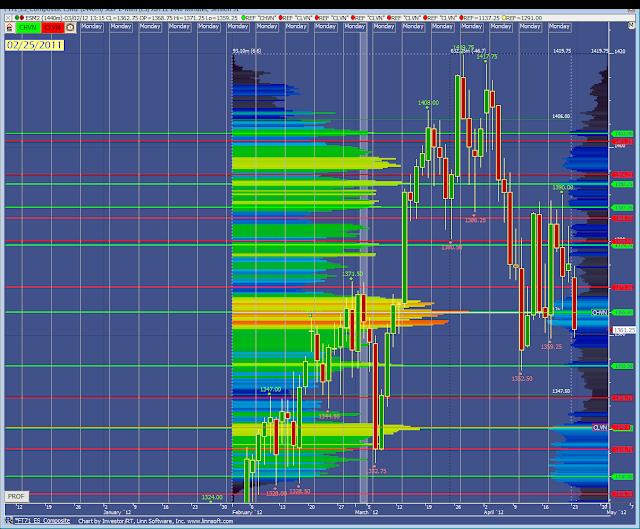Close the chart instrument legend bar
The image size is (640, 529).
click(9, 18)
